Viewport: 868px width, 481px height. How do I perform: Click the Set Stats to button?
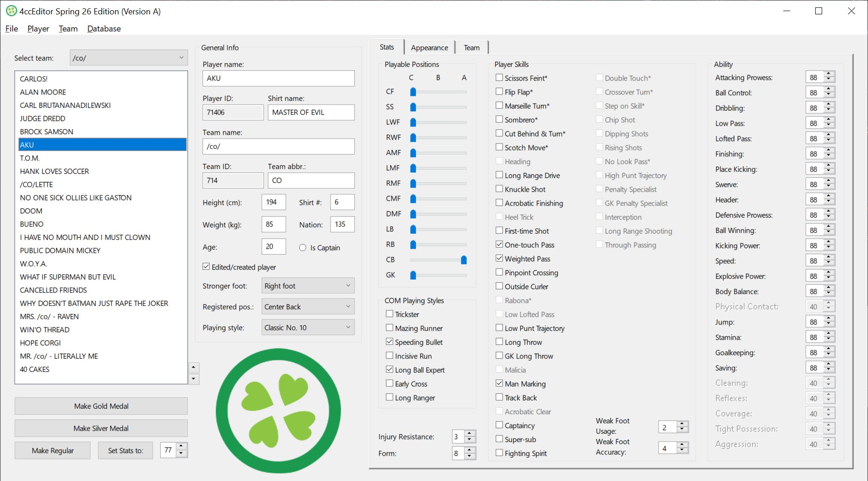pyautogui.click(x=126, y=450)
